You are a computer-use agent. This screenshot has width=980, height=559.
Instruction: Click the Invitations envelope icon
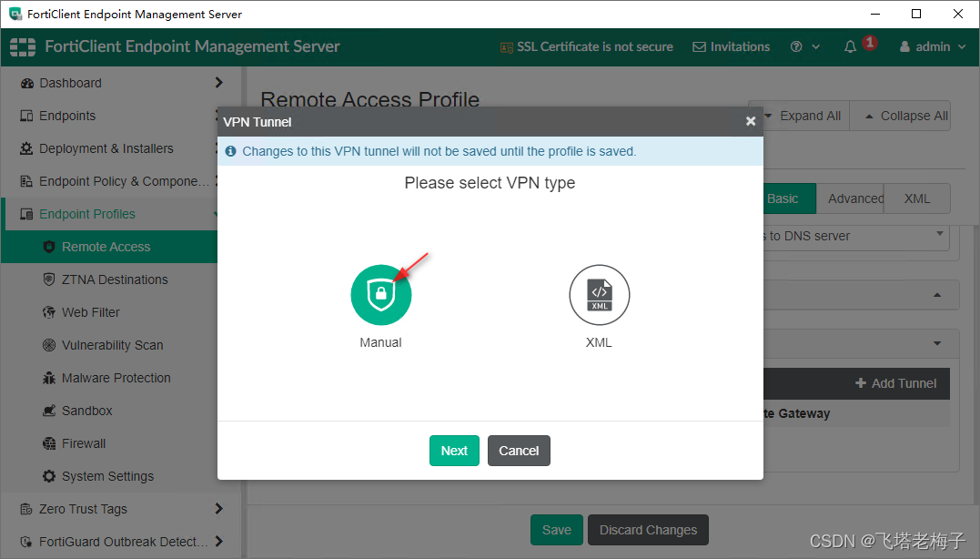click(700, 47)
